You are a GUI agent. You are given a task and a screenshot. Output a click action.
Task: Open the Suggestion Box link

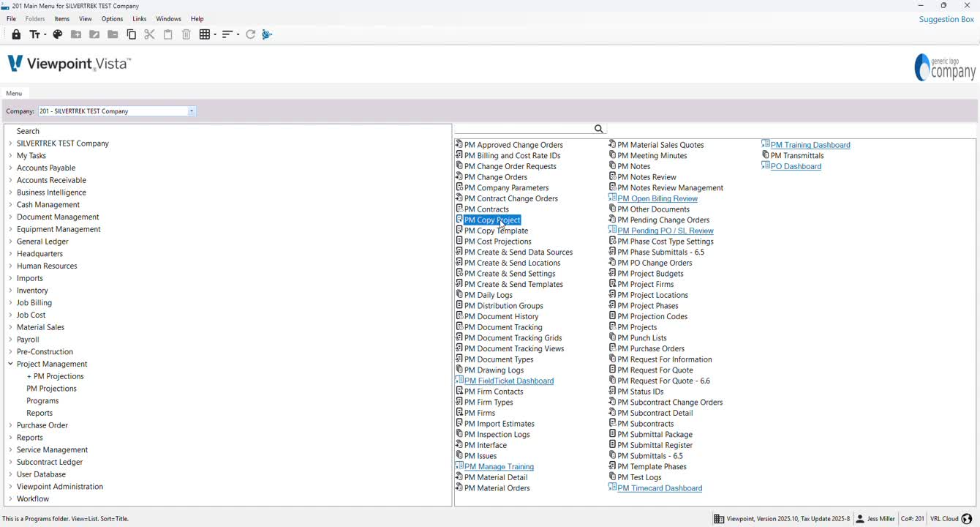[x=946, y=19]
